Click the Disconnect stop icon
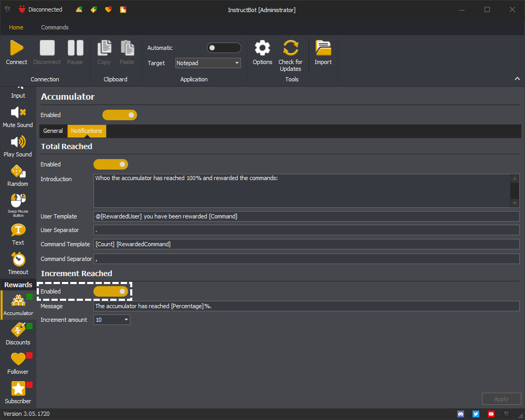The image size is (525, 420). coord(47,48)
